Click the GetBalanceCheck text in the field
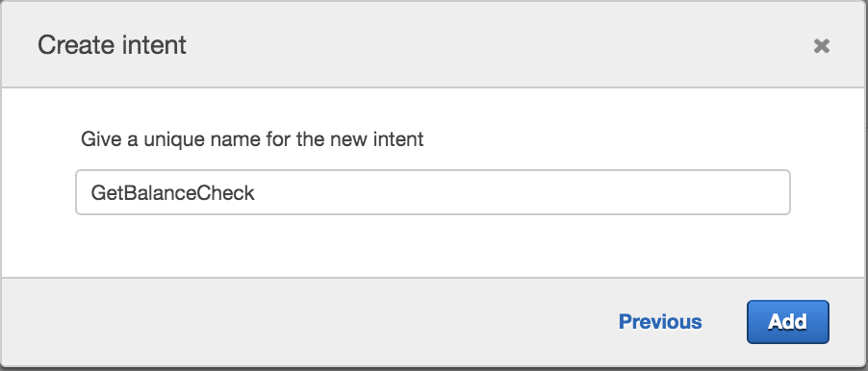This screenshot has height=371, width=868. (172, 193)
